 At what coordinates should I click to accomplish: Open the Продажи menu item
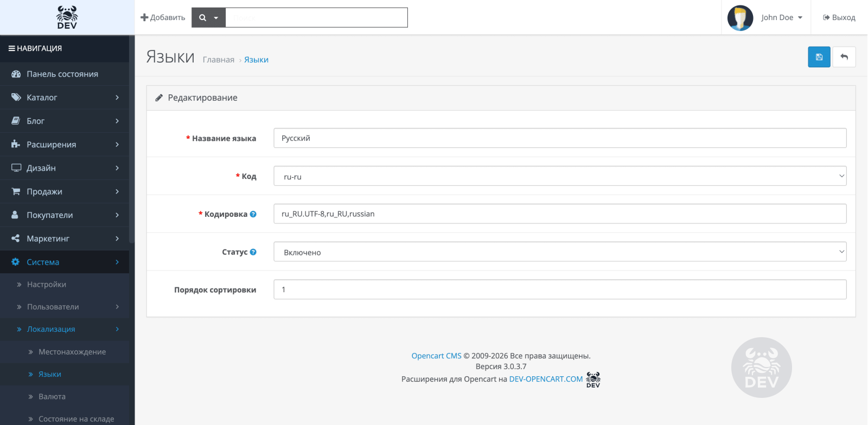[x=65, y=191]
